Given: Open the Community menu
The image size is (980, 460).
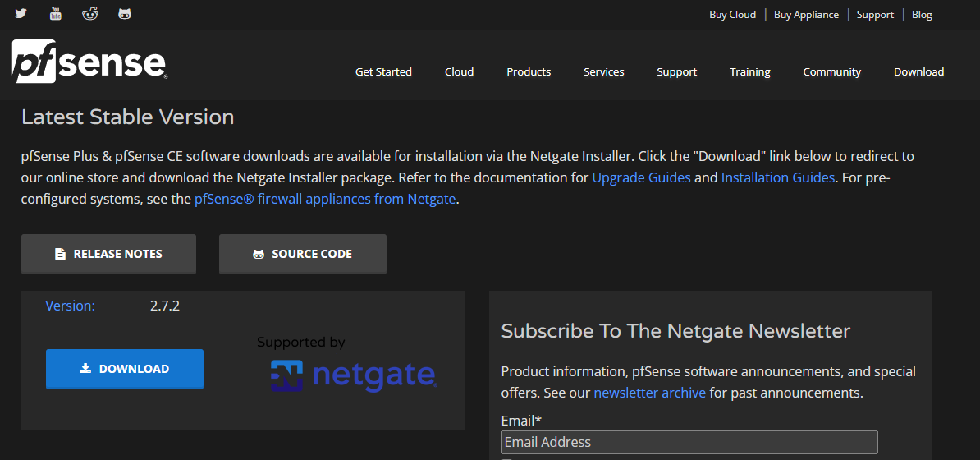Looking at the screenshot, I should [x=832, y=72].
